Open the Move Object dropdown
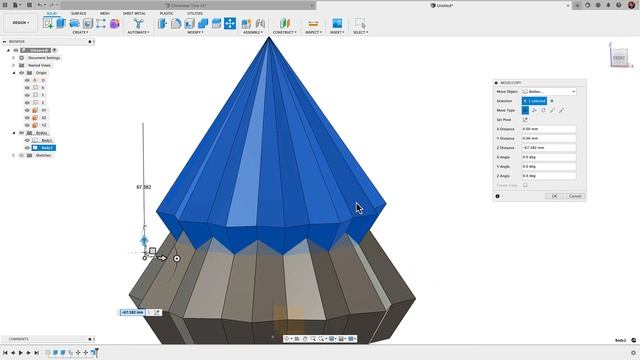The width and height of the screenshot is (640, 360). [x=549, y=91]
